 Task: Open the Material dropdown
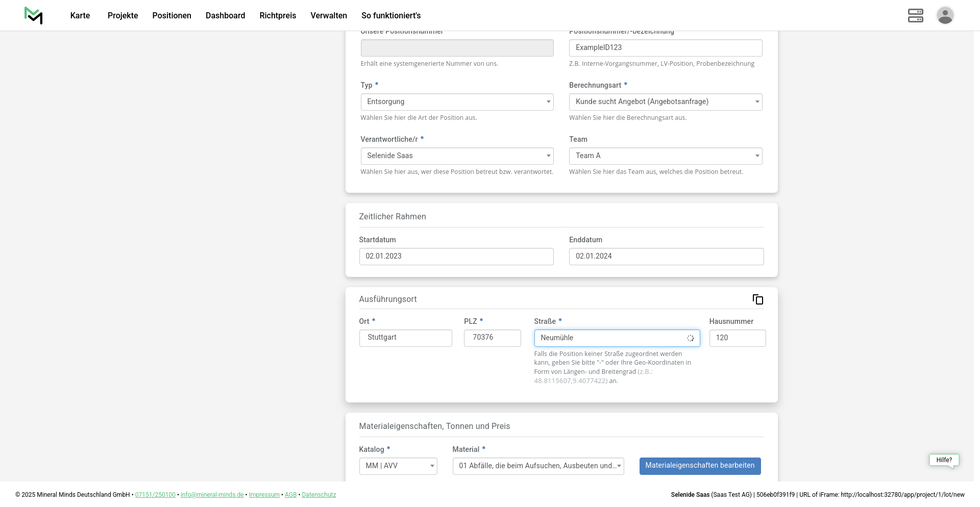pyautogui.click(x=538, y=466)
